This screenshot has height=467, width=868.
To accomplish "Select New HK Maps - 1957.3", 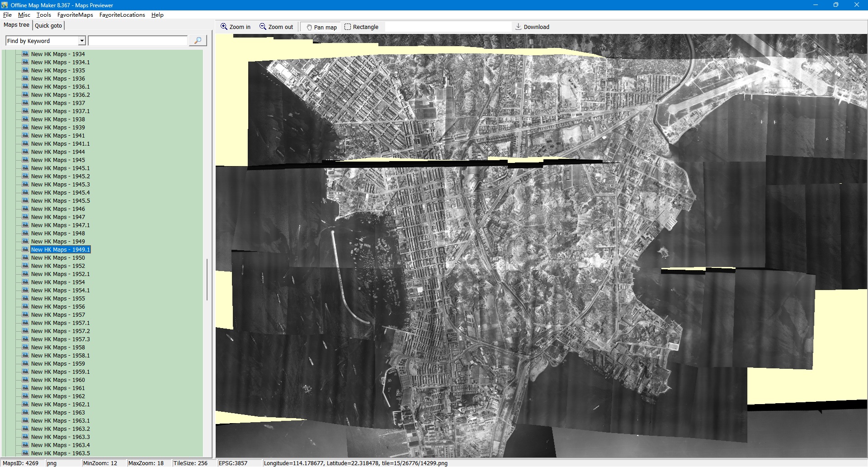I will point(60,339).
